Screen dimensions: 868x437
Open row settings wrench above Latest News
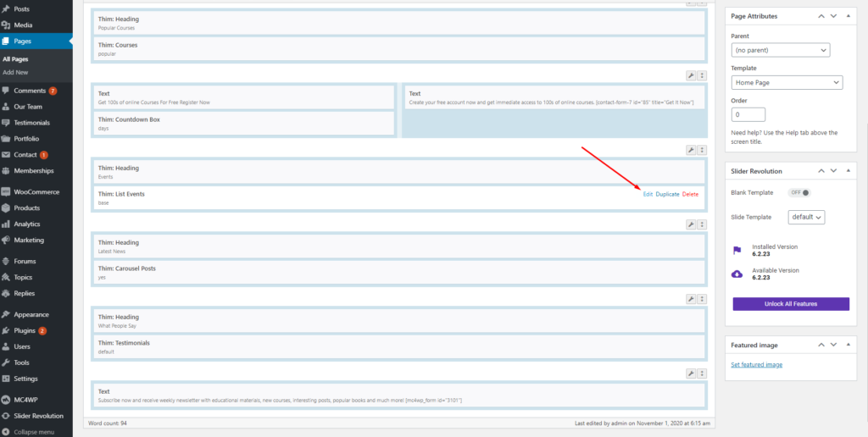pos(691,224)
